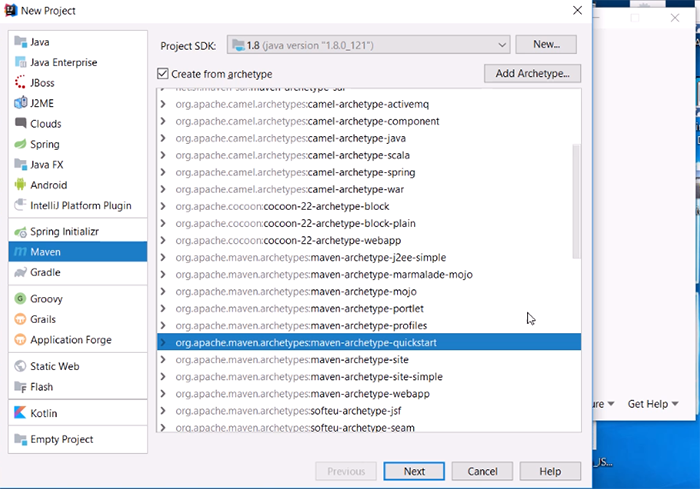Click the Java FX folder icon
700x489 pixels.
(21, 164)
